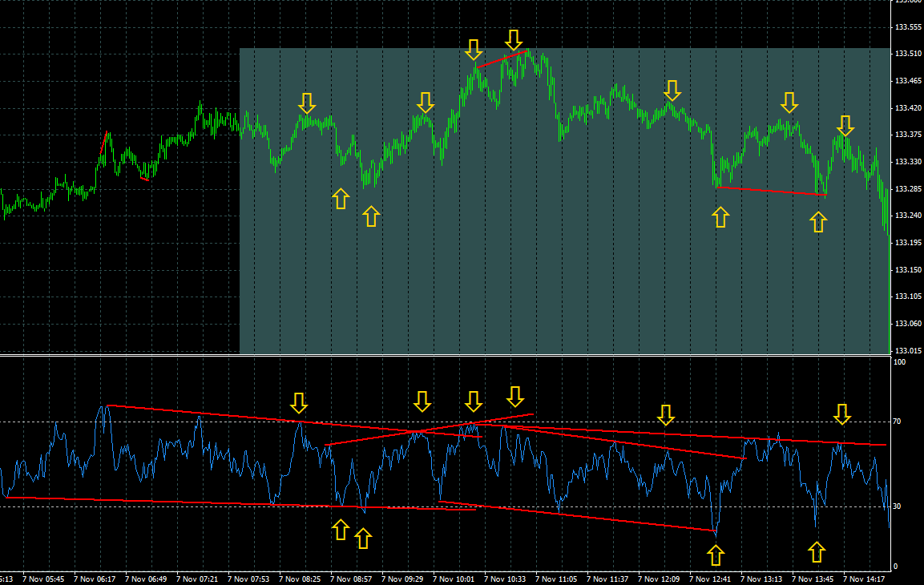Click the 7 Nov 11:05 time label
This screenshot has height=585, width=924.
click(556, 579)
